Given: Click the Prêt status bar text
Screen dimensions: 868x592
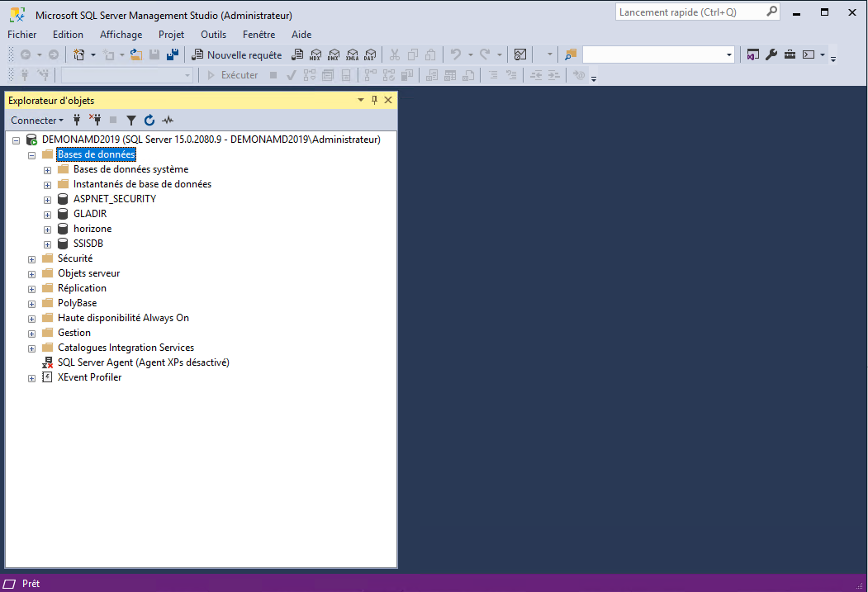Looking at the screenshot, I should [x=31, y=584].
